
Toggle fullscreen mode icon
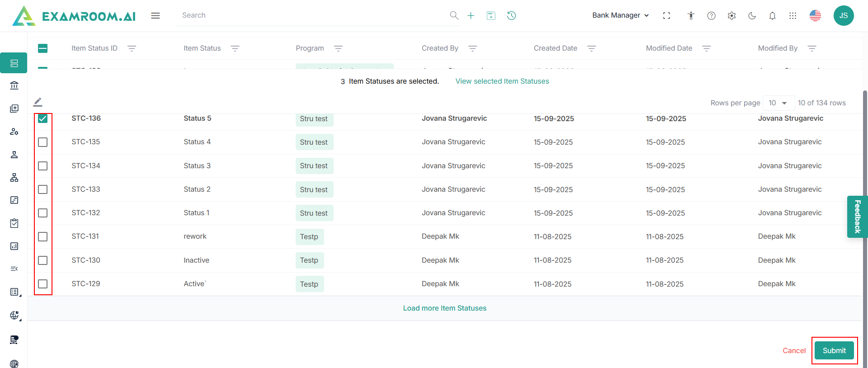(x=666, y=16)
